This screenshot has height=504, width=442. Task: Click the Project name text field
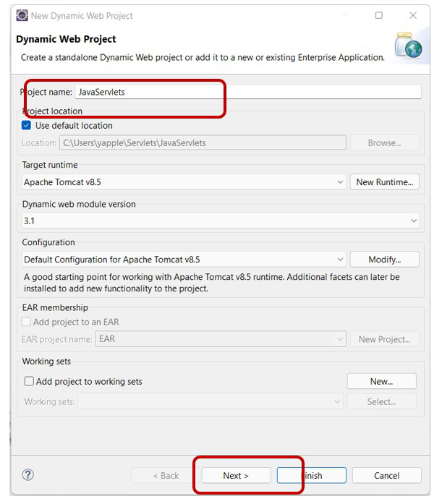pos(247,92)
